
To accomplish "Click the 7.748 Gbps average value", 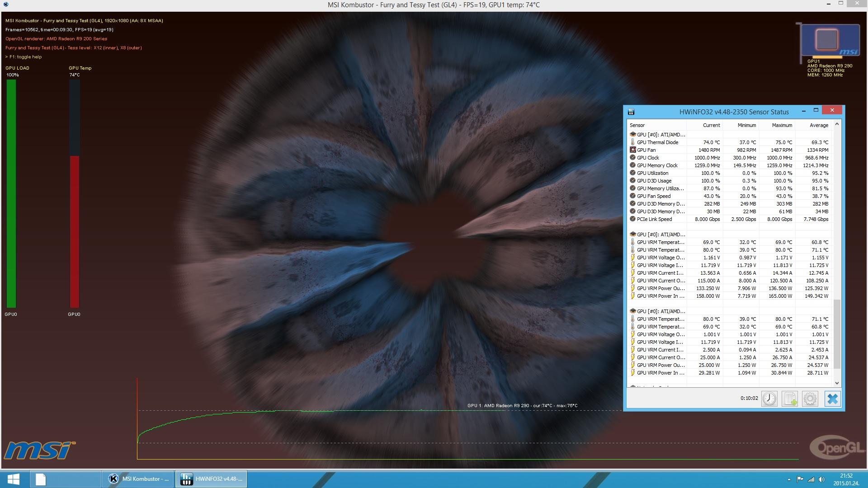I will pos(816,219).
